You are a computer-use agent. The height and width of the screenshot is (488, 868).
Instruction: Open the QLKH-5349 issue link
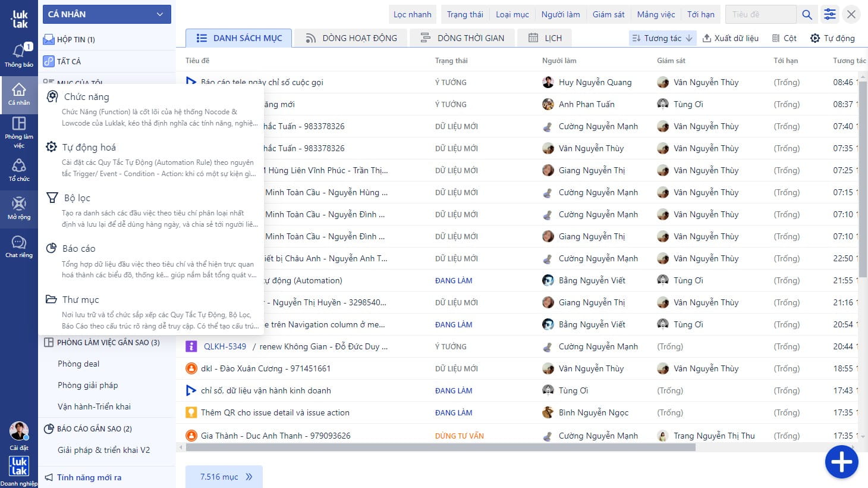[x=225, y=346]
